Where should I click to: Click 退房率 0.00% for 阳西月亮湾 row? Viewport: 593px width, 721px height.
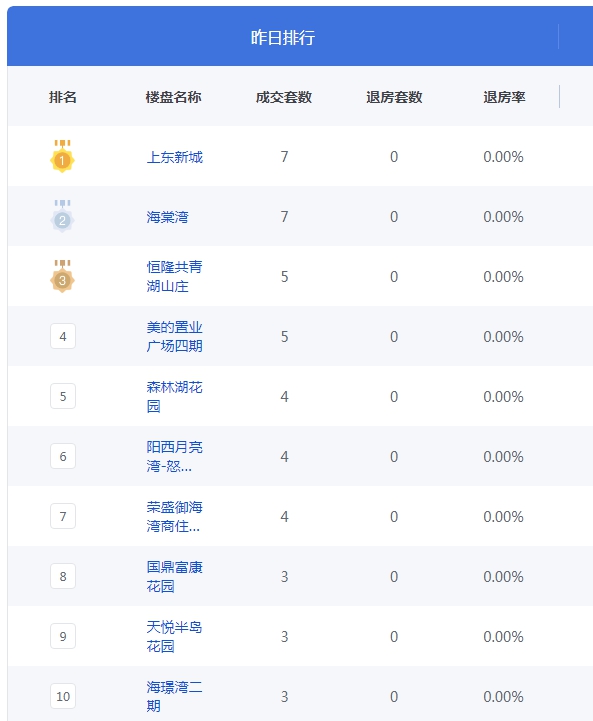tap(503, 457)
